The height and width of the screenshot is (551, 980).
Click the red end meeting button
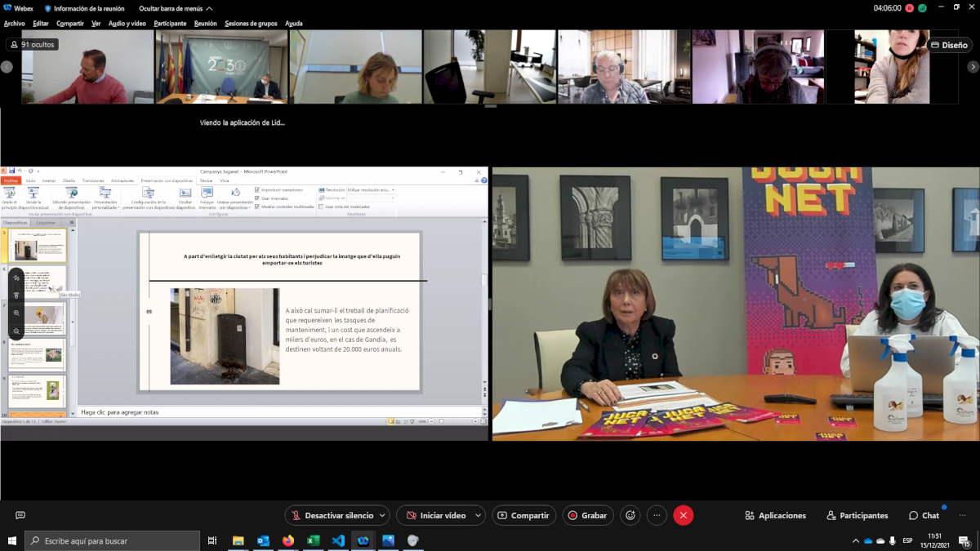684,515
